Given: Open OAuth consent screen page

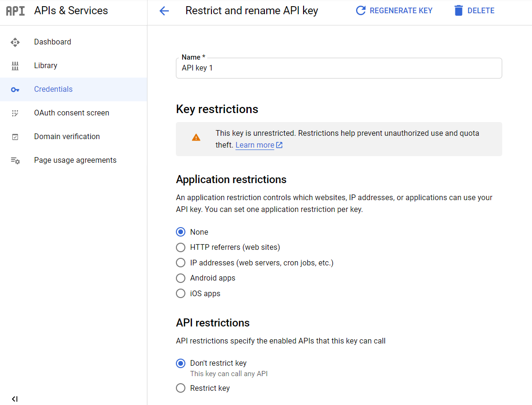Looking at the screenshot, I should coord(74,113).
